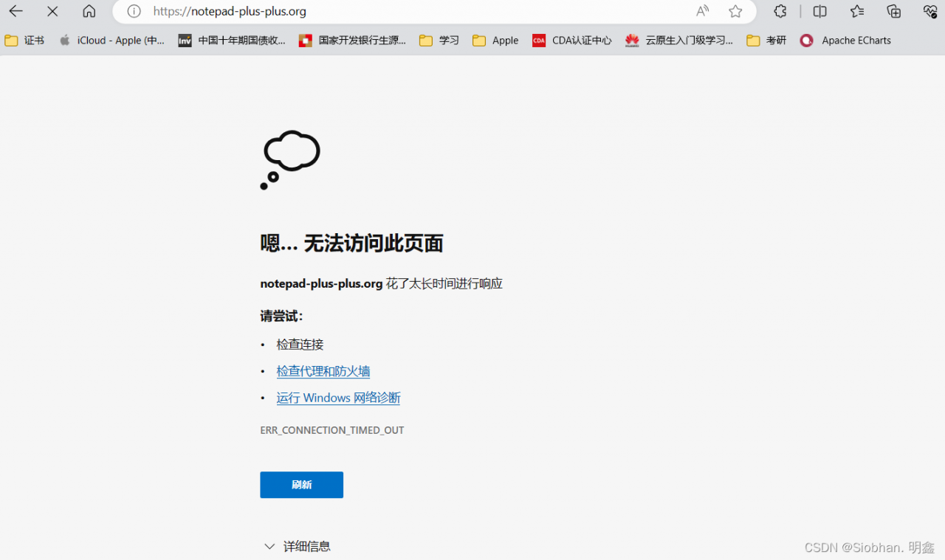Open the browser home page icon

[x=89, y=11]
